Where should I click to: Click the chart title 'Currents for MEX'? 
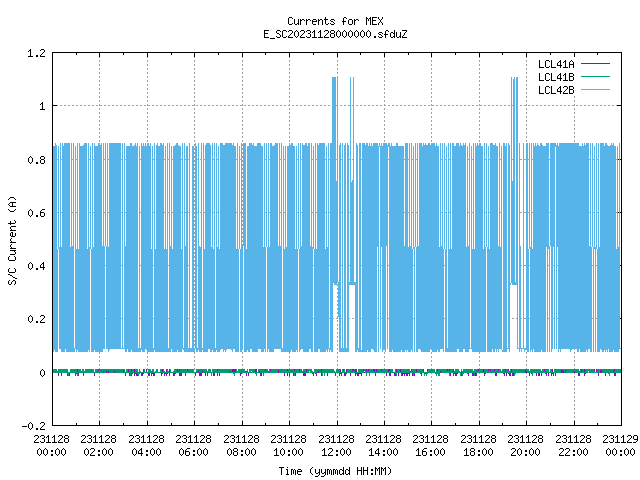coord(335,21)
